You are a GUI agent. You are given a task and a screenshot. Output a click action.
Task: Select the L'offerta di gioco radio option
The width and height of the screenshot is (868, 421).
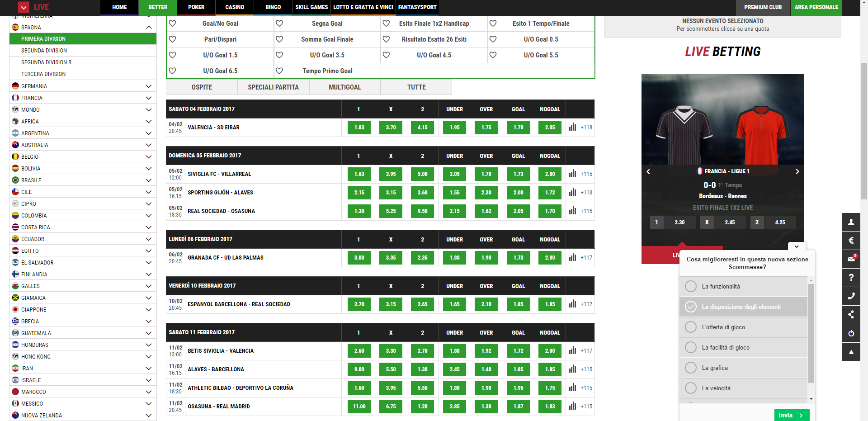(x=691, y=327)
